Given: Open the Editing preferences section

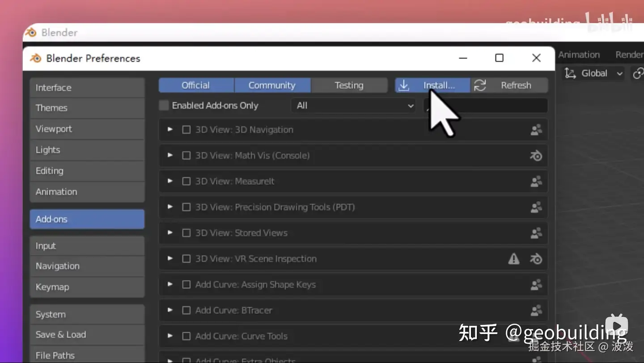Looking at the screenshot, I should pyautogui.click(x=87, y=171).
